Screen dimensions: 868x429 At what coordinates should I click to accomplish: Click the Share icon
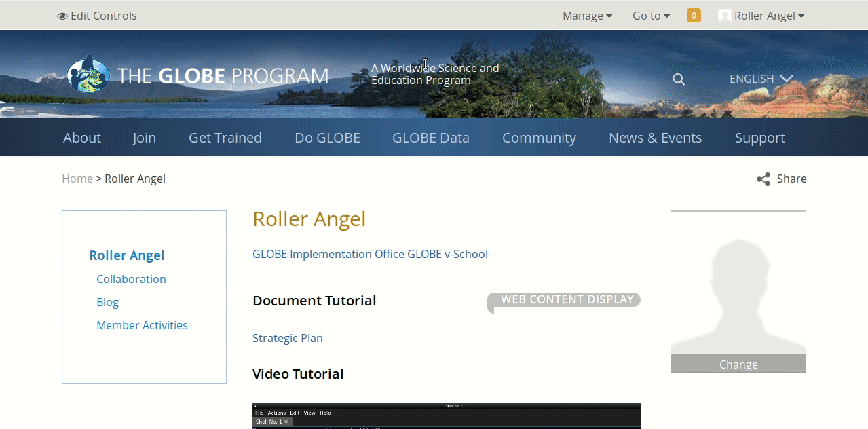[763, 179]
